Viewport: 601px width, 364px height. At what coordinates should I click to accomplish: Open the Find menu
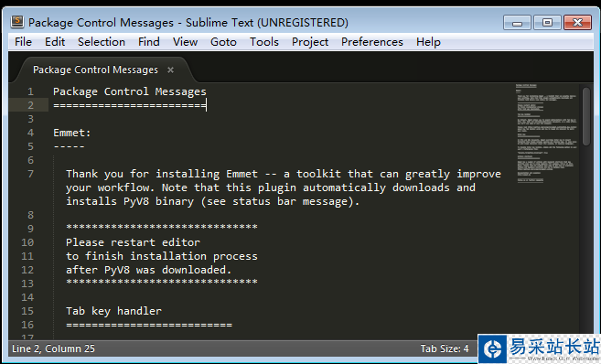tap(149, 42)
